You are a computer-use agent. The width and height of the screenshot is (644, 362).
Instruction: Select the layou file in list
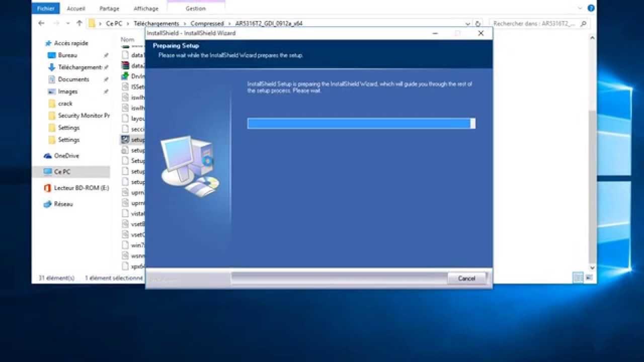pyautogui.click(x=133, y=119)
